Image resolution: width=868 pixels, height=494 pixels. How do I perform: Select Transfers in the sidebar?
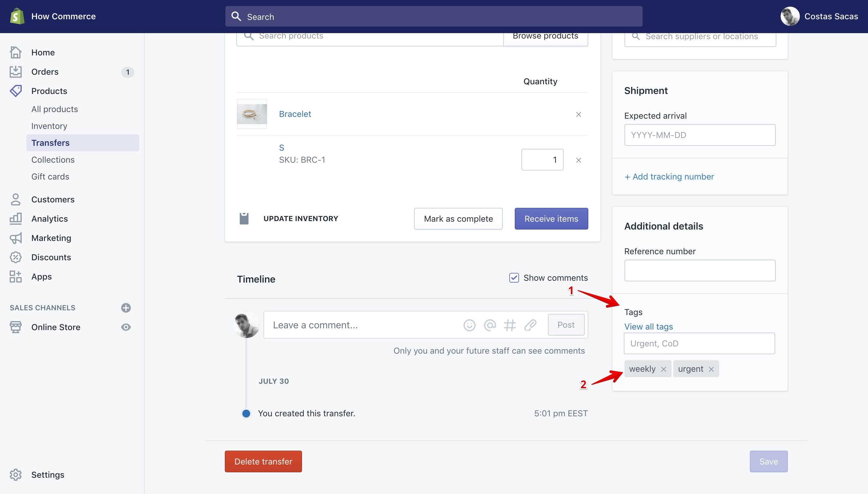click(83, 143)
